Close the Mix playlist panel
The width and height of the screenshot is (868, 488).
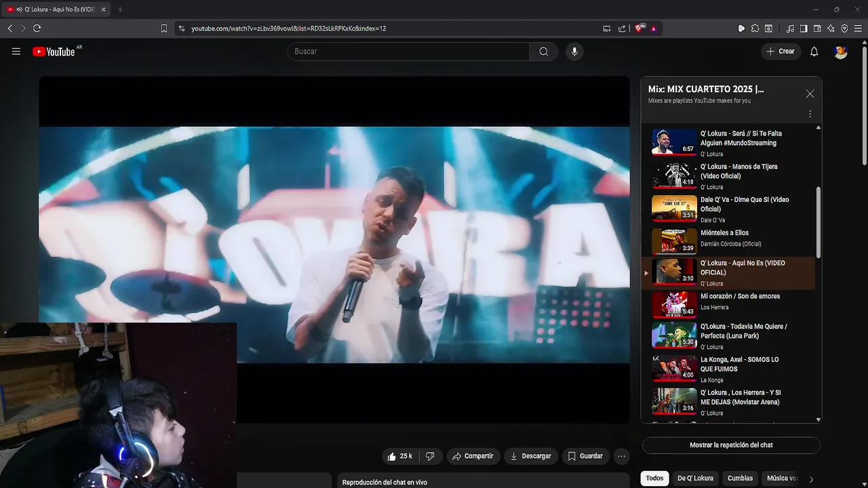click(x=810, y=94)
